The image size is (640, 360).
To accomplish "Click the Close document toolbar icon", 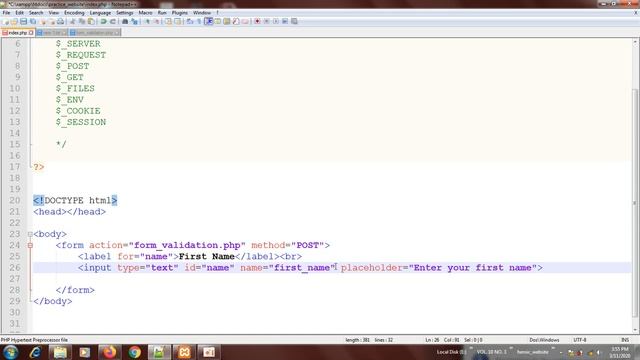I will click(43, 21).
